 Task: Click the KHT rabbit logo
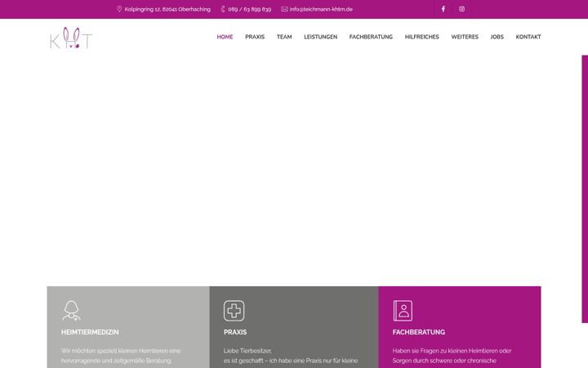tap(71, 38)
